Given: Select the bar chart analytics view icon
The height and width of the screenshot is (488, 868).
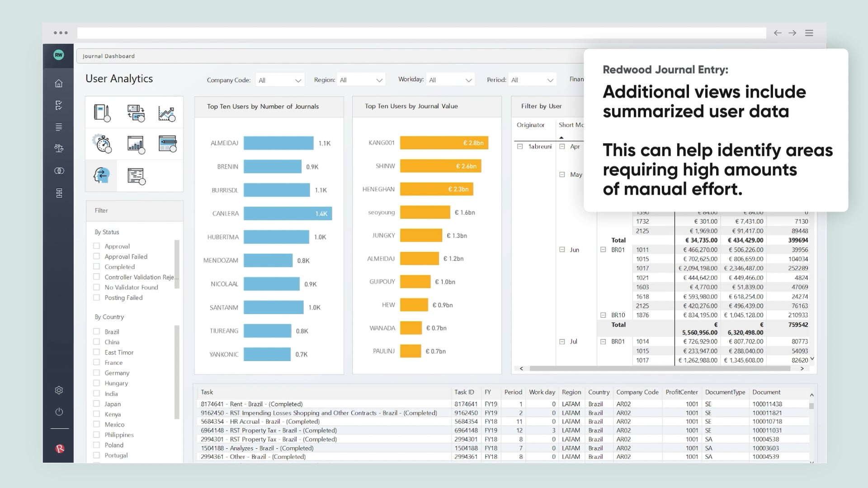Looking at the screenshot, I should (x=136, y=144).
